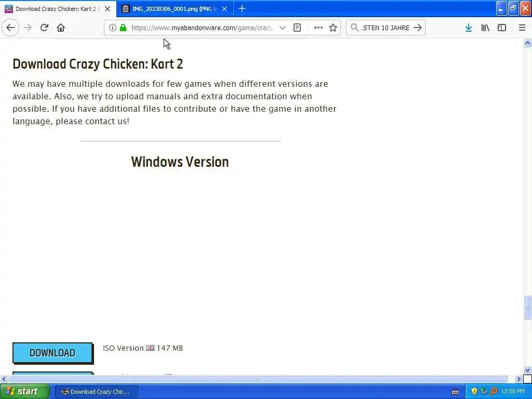The height and width of the screenshot is (399, 532).
Task: Show site information via the info icon
Action: click(x=113, y=28)
